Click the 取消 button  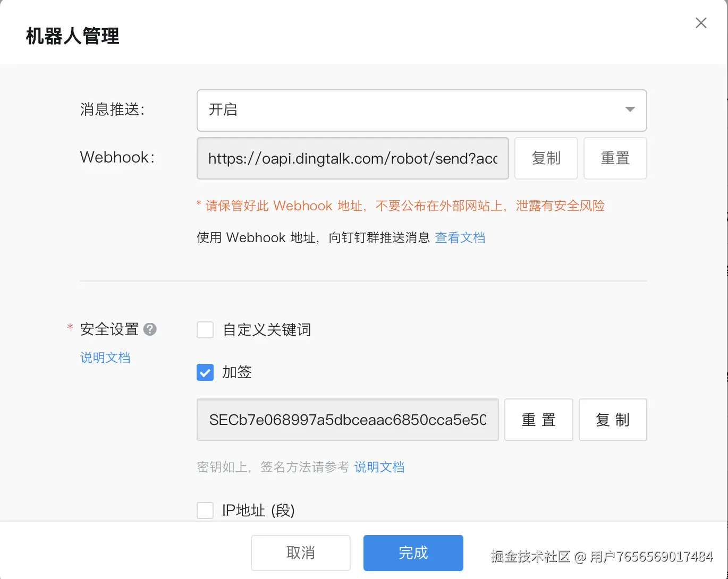[301, 553]
